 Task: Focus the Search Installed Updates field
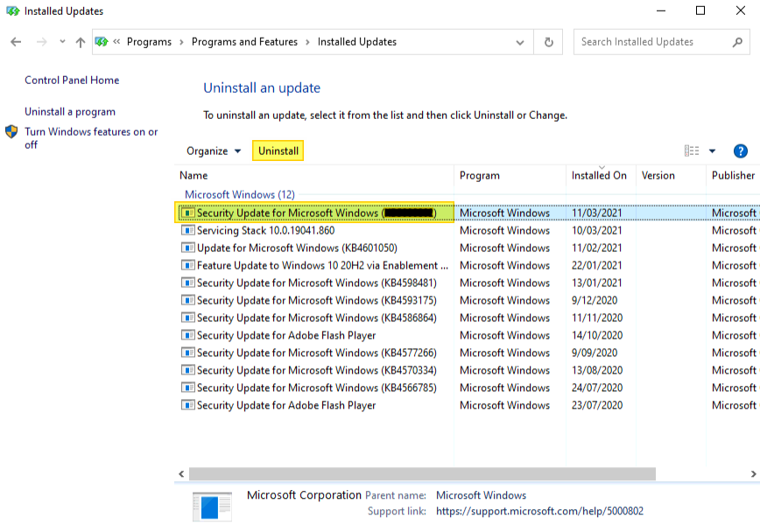662,42
